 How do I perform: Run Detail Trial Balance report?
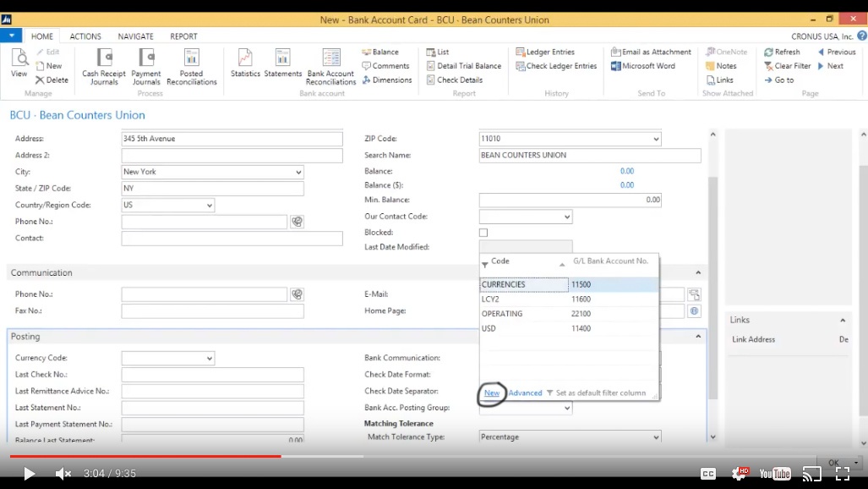click(x=464, y=65)
